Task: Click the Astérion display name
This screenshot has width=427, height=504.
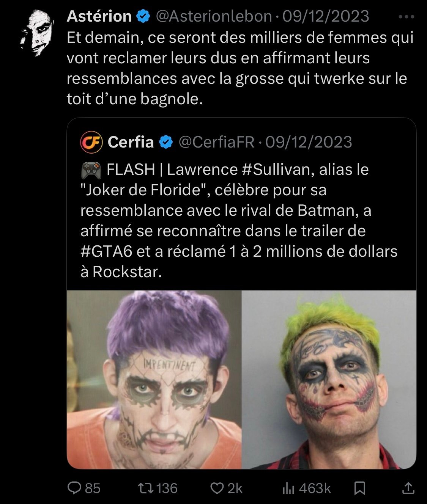Action: point(99,16)
